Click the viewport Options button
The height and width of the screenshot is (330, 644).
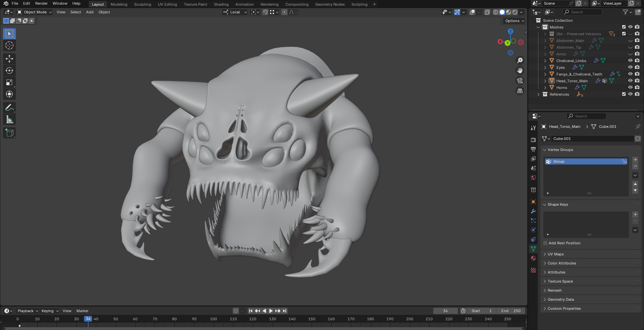(x=514, y=21)
